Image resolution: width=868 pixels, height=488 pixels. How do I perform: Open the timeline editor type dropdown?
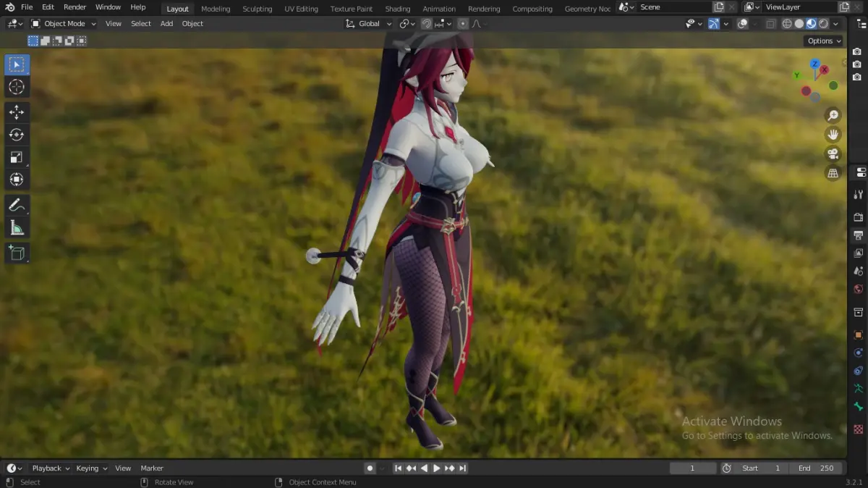14,468
